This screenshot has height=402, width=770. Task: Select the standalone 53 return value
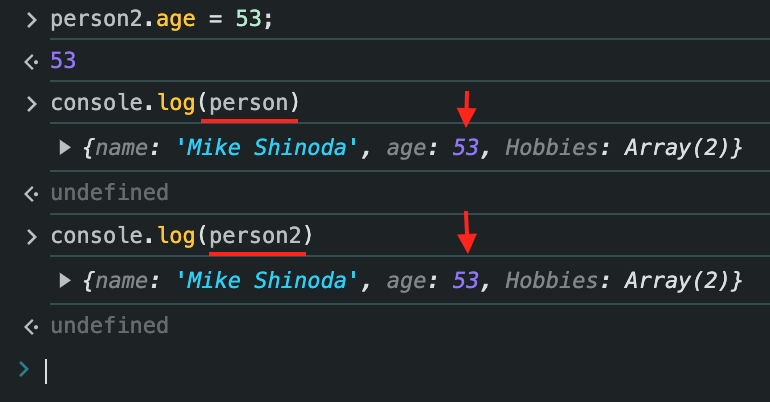63,61
